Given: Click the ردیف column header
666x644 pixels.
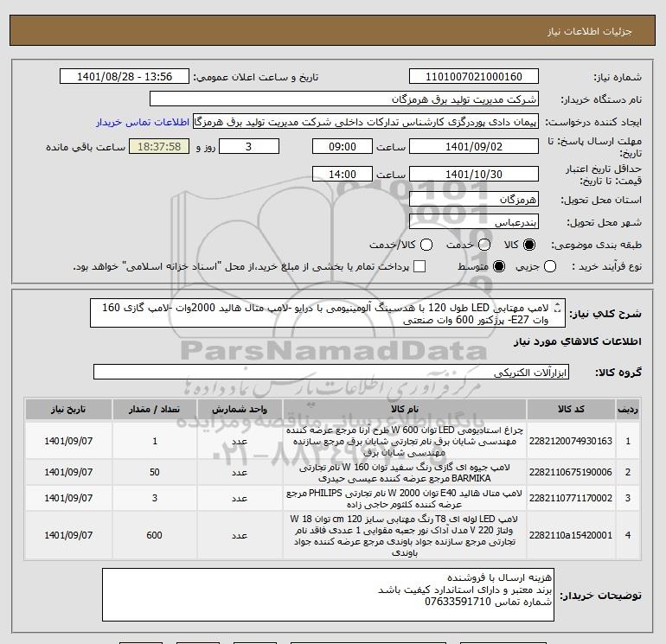Looking at the screenshot, I should 628,409.
